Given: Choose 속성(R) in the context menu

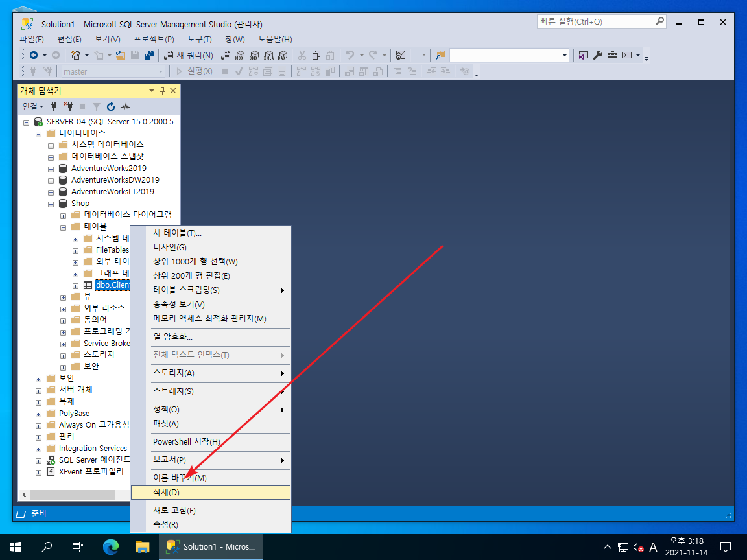Looking at the screenshot, I should (x=211, y=525).
